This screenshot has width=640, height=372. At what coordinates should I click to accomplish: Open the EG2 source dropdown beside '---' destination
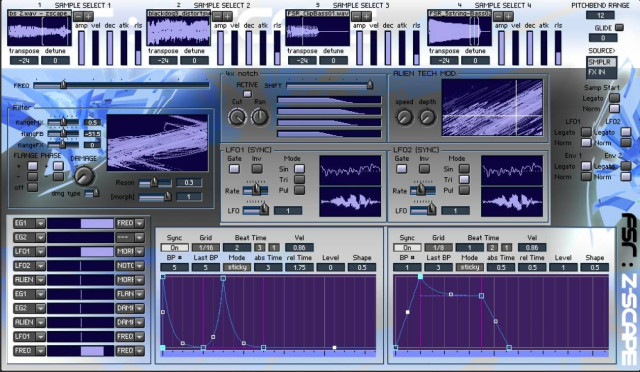click(x=40, y=237)
